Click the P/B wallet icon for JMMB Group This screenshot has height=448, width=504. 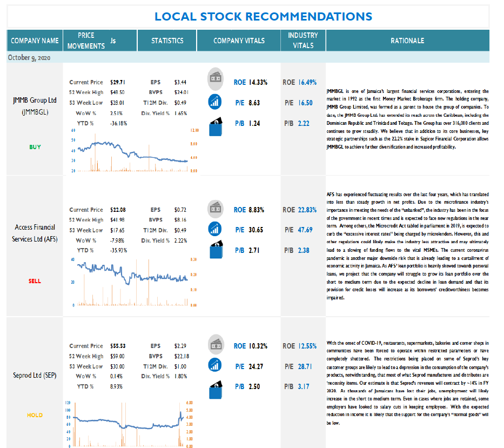(216, 126)
